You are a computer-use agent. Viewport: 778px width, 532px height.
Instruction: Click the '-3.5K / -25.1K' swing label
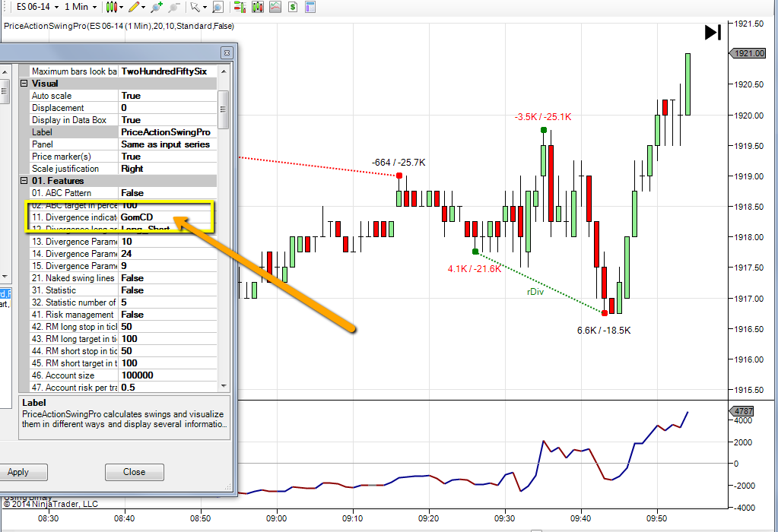pos(543,117)
